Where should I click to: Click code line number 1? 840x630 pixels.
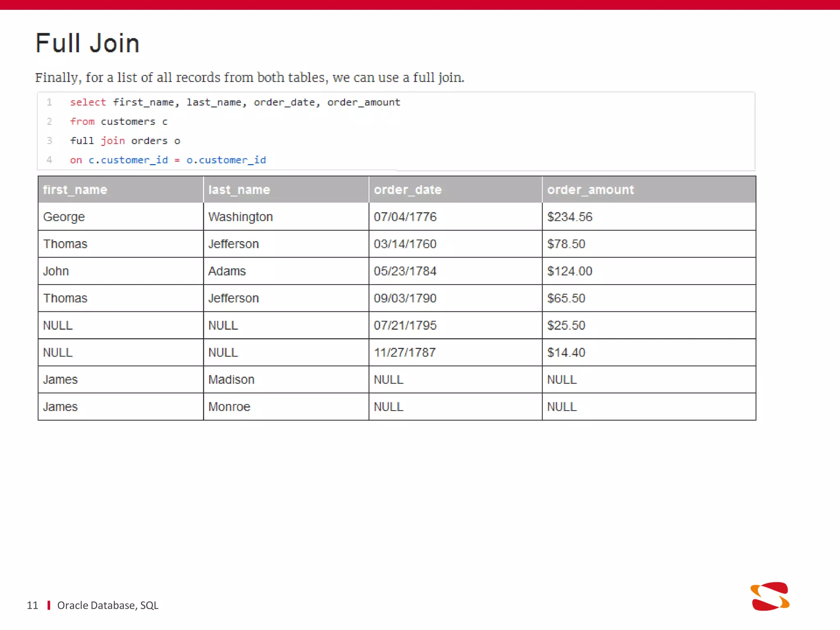point(49,102)
